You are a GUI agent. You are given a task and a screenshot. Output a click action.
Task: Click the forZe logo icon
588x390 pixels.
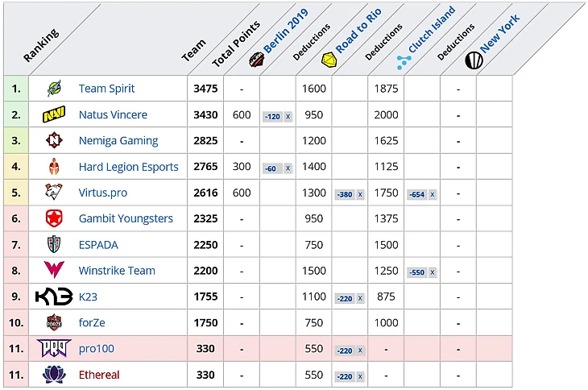tap(54, 323)
